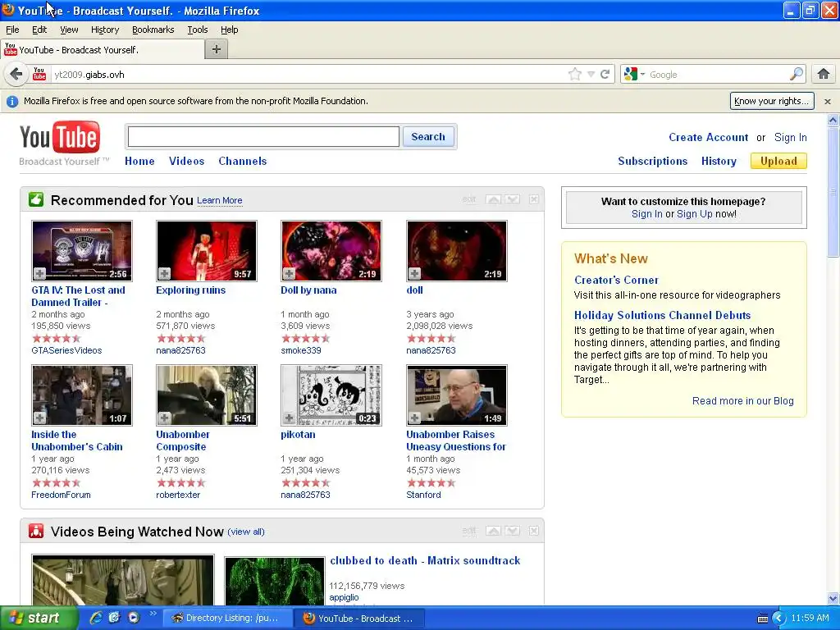840x630 pixels.
Task: Expand quick launch overflow chevron
Action: (x=153, y=614)
